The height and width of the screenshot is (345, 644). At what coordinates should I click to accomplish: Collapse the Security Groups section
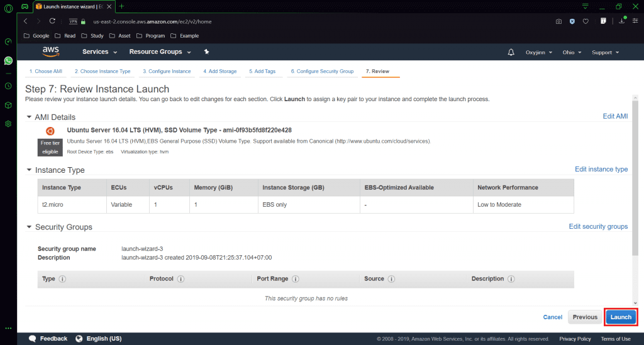pos(29,227)
